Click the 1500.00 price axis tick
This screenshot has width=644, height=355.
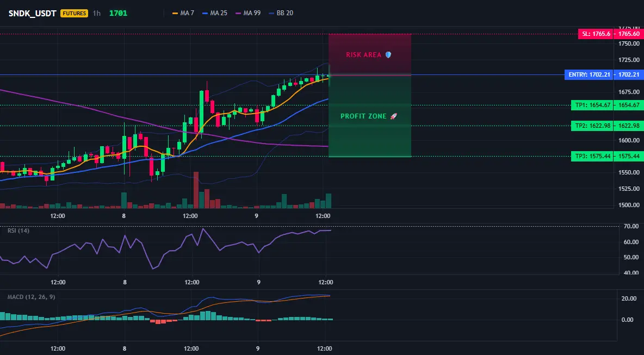(629, 205)
